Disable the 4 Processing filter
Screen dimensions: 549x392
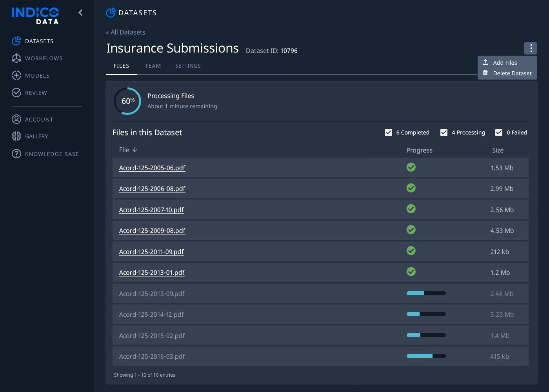click(x=444, y=132)
